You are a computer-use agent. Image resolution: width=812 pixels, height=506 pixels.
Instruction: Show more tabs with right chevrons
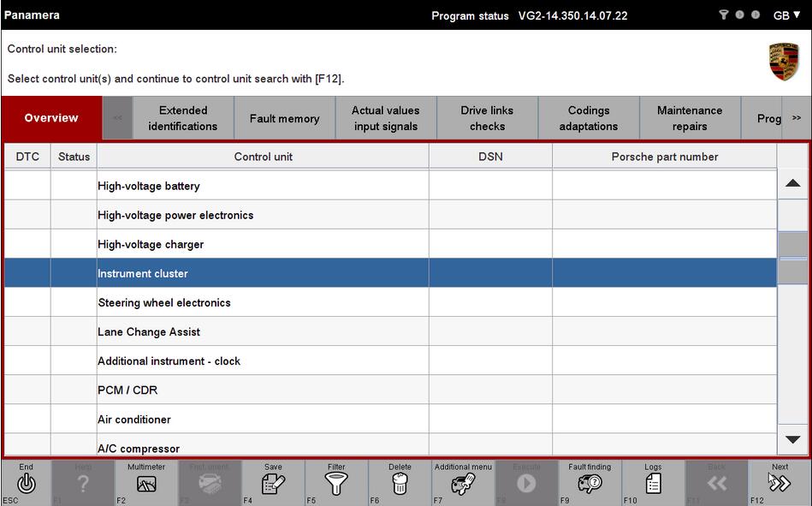797,118
